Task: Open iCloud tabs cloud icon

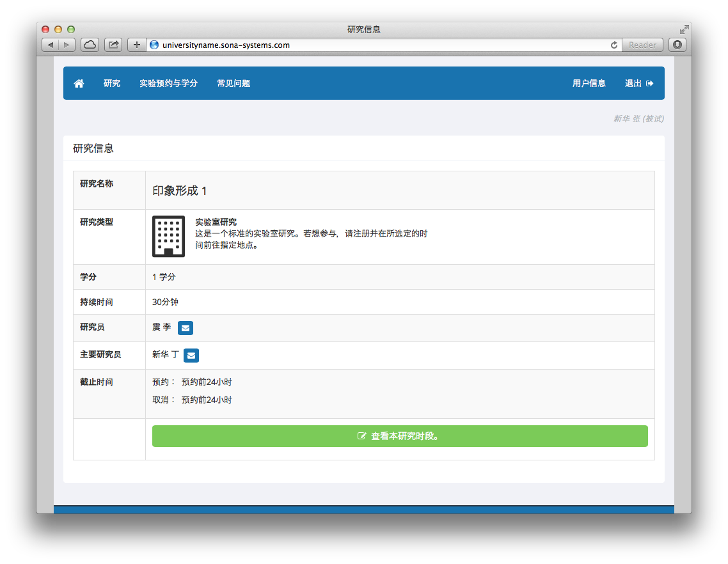Action: (90, 45)
